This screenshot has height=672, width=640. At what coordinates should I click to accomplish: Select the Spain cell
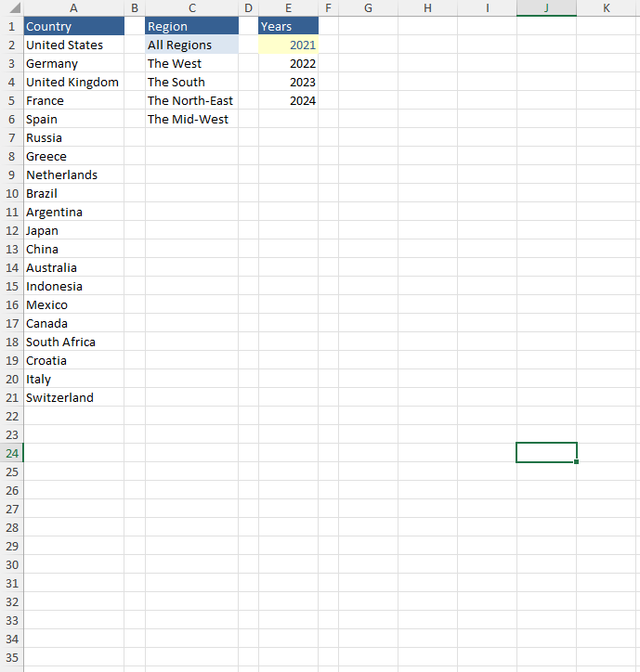click(x=73, y=119)
